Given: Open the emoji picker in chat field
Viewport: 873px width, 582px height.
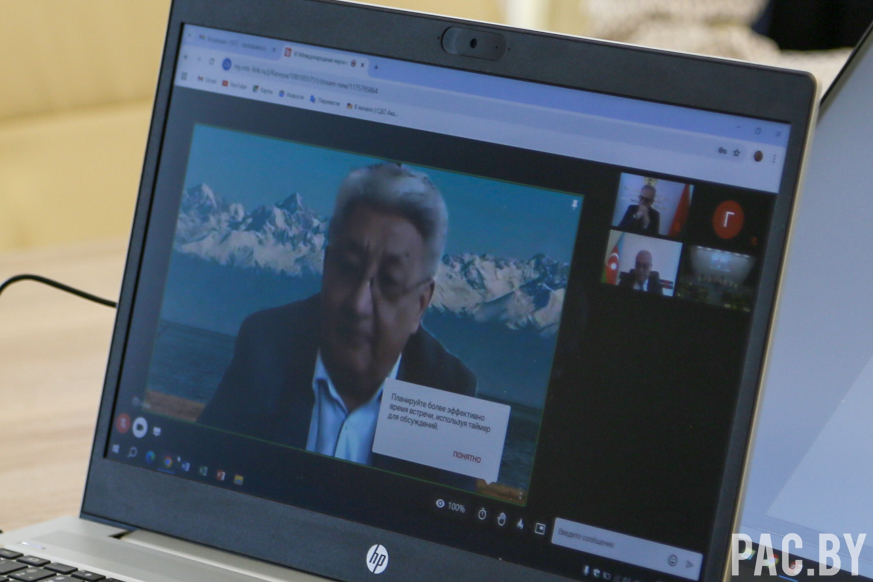Looking at the screenshot, I should point(673,560).
